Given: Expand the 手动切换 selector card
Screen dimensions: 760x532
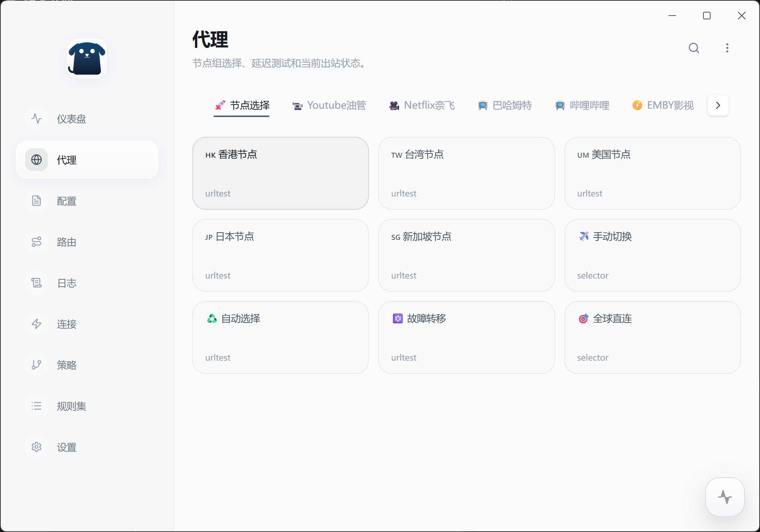Looking at the screenshot, I should pyautogui.click(x=652, y=255).
